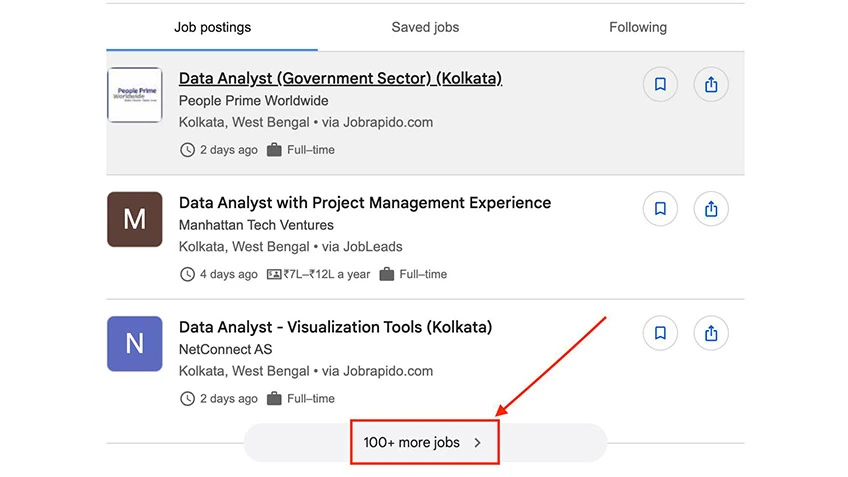
Task: Open Data Analyst with Project Management Experience
Action: tap(365, 203)
